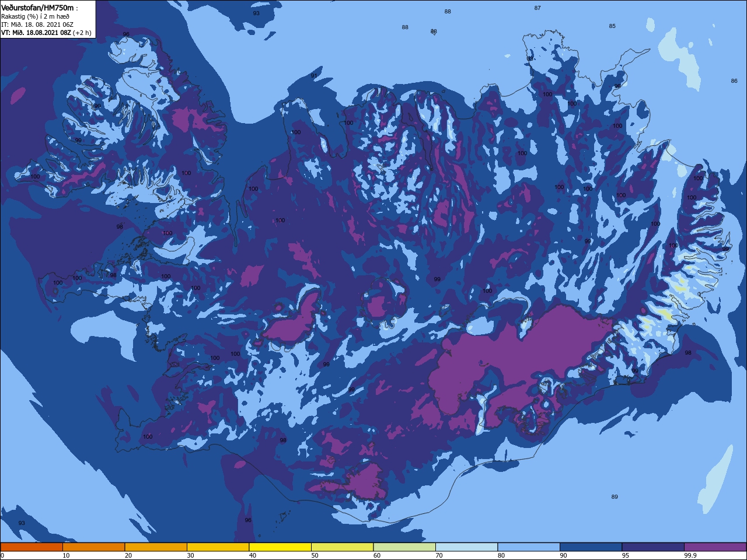Viewport: 747px width, 560px height.
Task: Click the title "Veðurstofan/HM750m"
Action: tap(38, 8)
